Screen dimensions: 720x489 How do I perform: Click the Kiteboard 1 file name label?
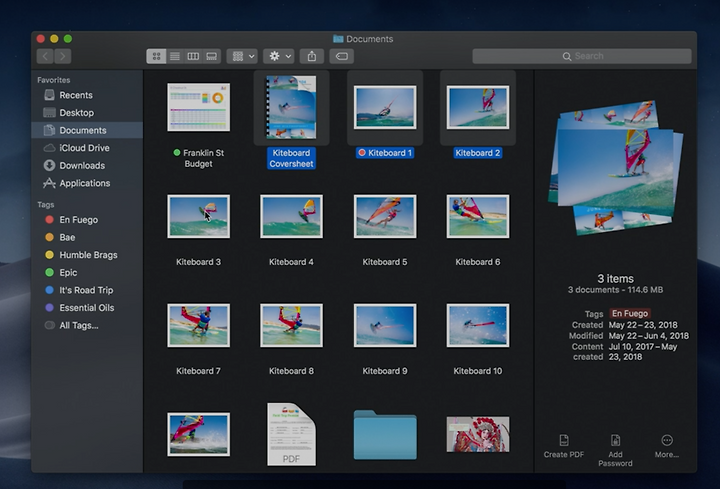coord(385,153)
